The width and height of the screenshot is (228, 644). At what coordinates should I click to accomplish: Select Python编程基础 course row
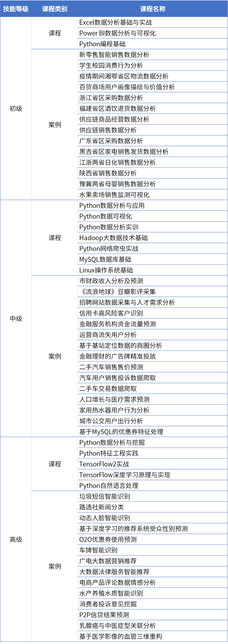coord(153,44)
